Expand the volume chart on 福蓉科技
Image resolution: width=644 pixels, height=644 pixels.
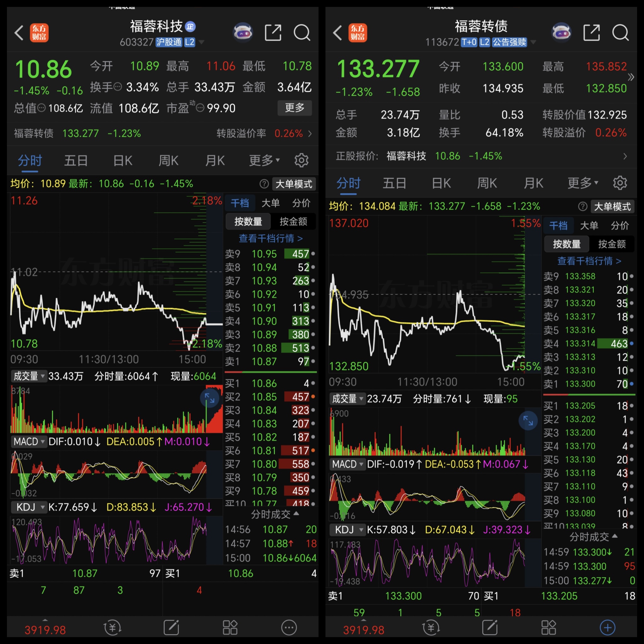point(210,398)
